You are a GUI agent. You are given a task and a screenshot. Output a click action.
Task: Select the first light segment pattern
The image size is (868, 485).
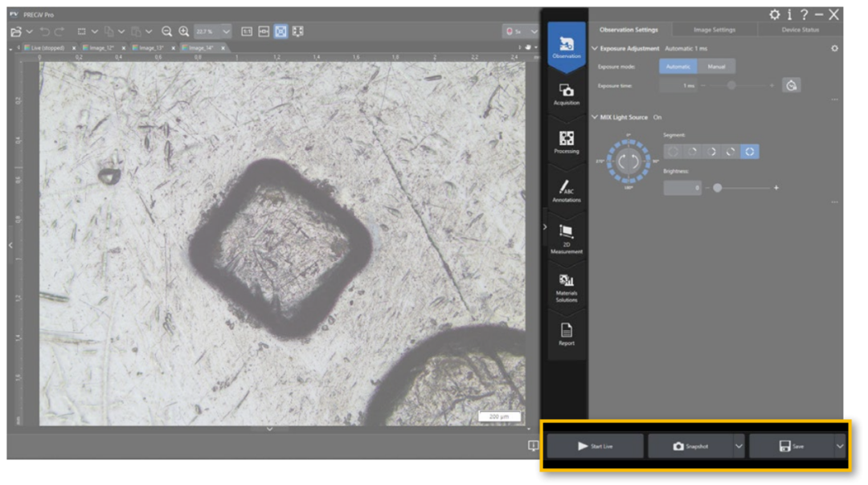tap(674, 152)
